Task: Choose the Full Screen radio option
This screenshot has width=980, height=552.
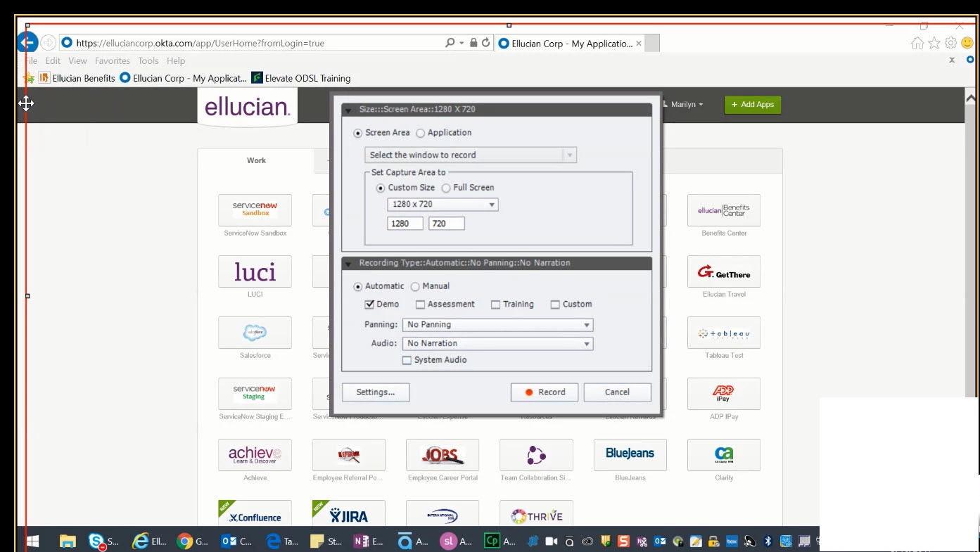Action: pyautogui.click(x=446, y=188)
